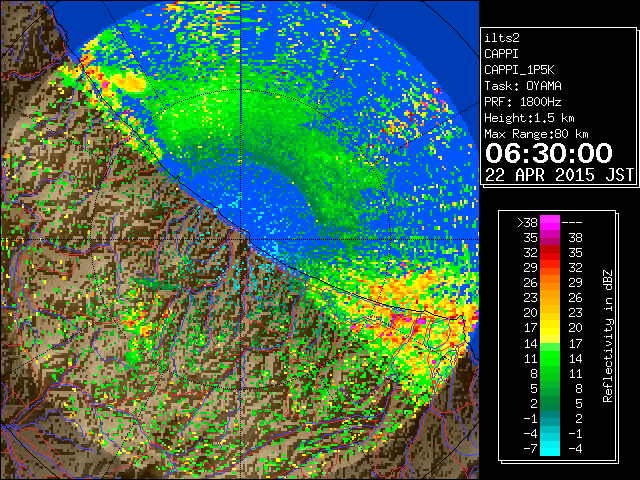Click the "-7" legend value
This screenshot has width=640, height=480.
point(530,449)
